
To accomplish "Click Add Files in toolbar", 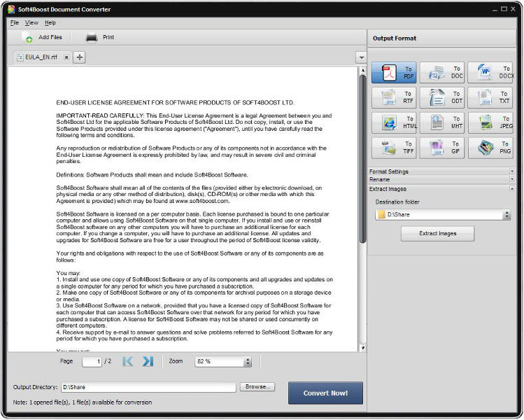I will pyautogui.click(x=43, y=38).
